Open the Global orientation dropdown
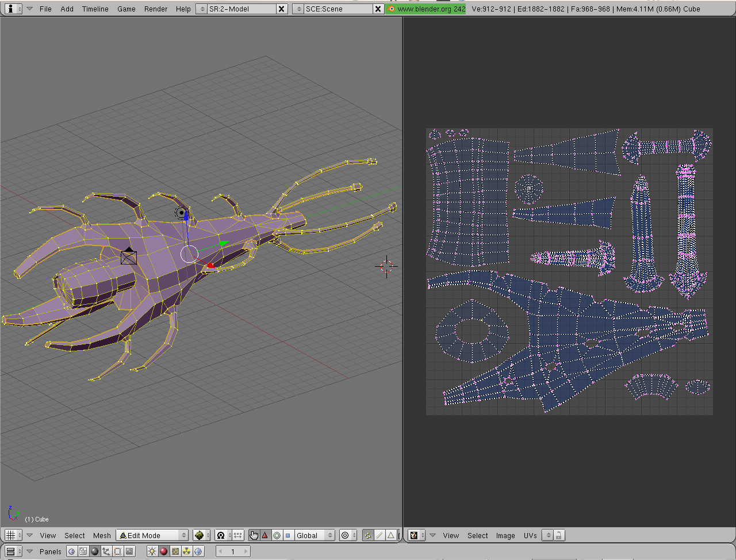The width and height of the screenshot is (736, 560). pos(314,535)
